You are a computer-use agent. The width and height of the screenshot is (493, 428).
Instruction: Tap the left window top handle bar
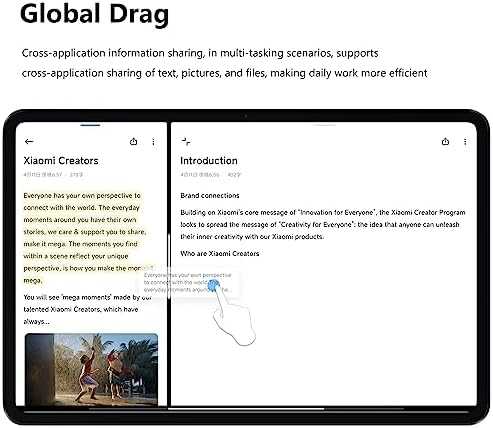point(90,125)
